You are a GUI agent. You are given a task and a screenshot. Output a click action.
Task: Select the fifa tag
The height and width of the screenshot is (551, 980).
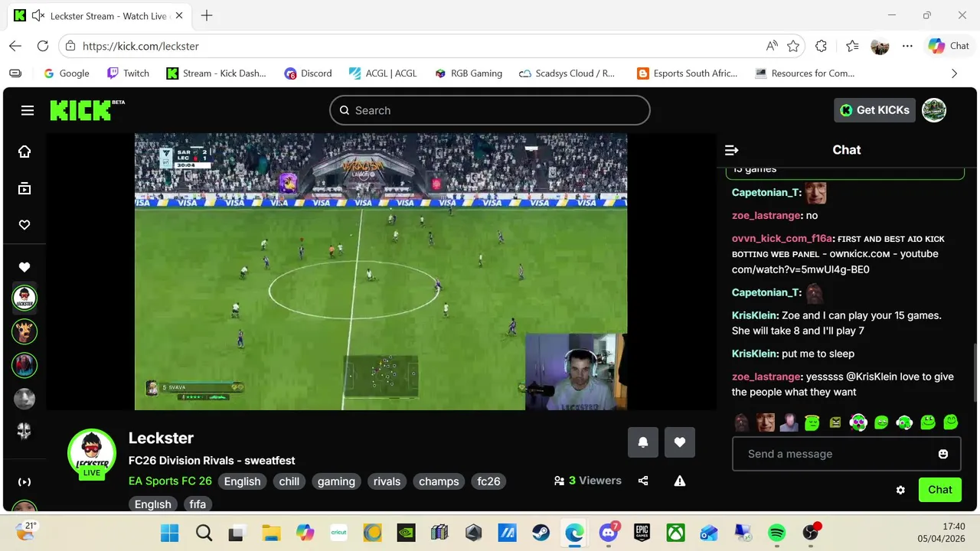pyautogui.click(x=198, y=504)
